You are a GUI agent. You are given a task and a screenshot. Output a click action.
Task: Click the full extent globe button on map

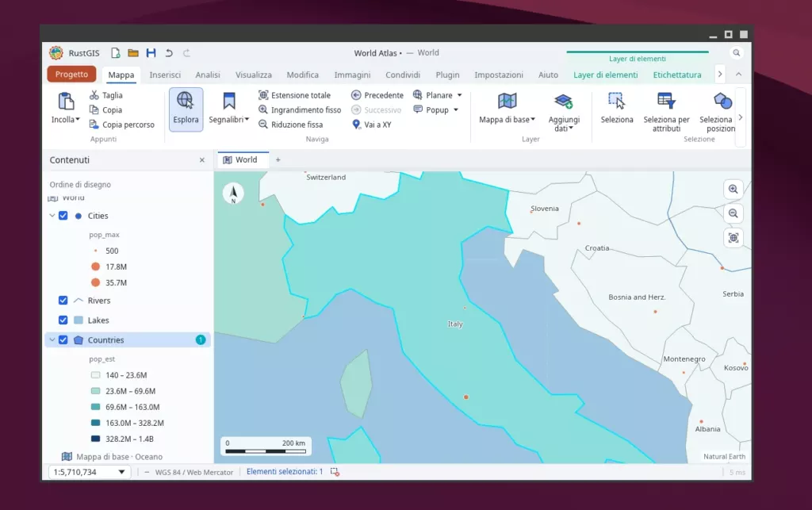tap(733, 238)
